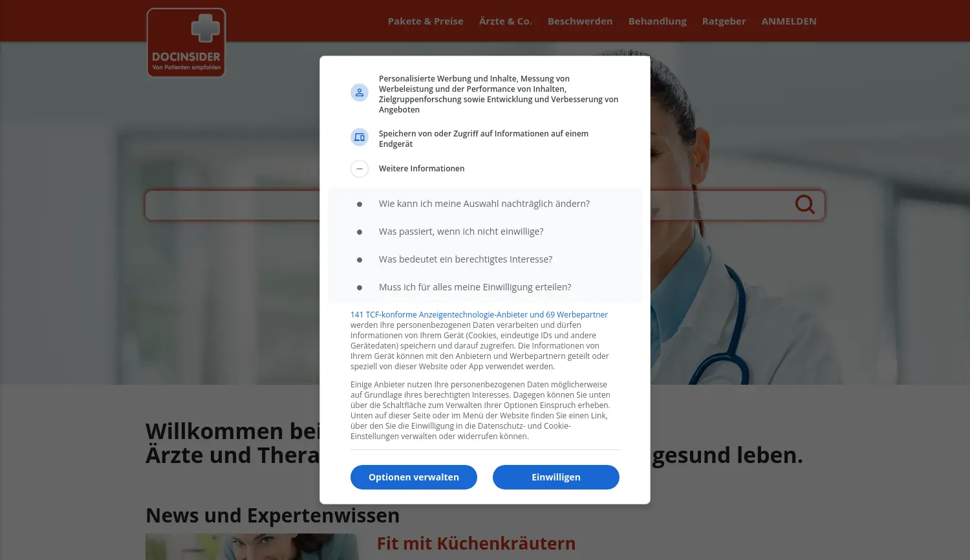The image size is (970, 560).
Task: Accept cookies with Einwilligen button
Action: pyautogui.click(x=555, y=477)
